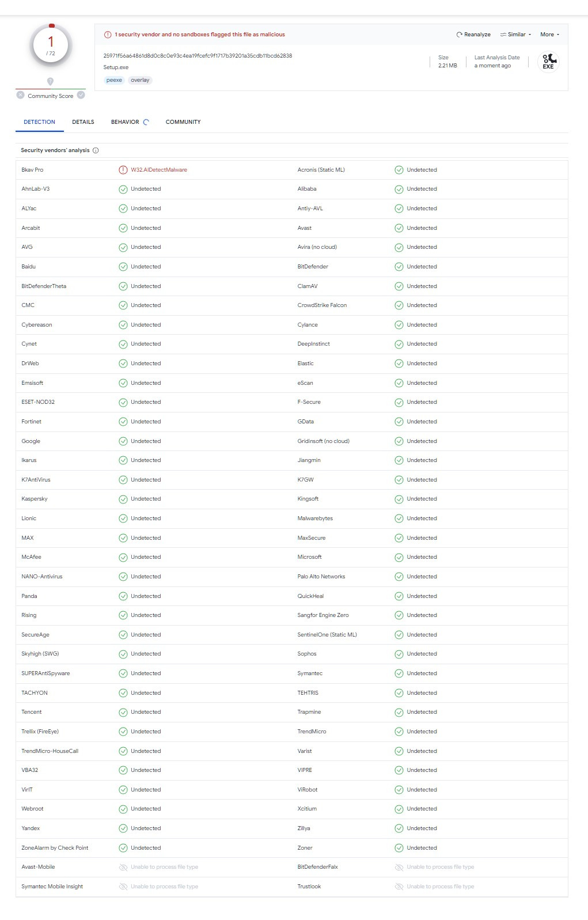The width and height of the screenshot is (588, 920).
Task: Click the red warning icon in the malicious banner
Action: click(x=108, y=35)
